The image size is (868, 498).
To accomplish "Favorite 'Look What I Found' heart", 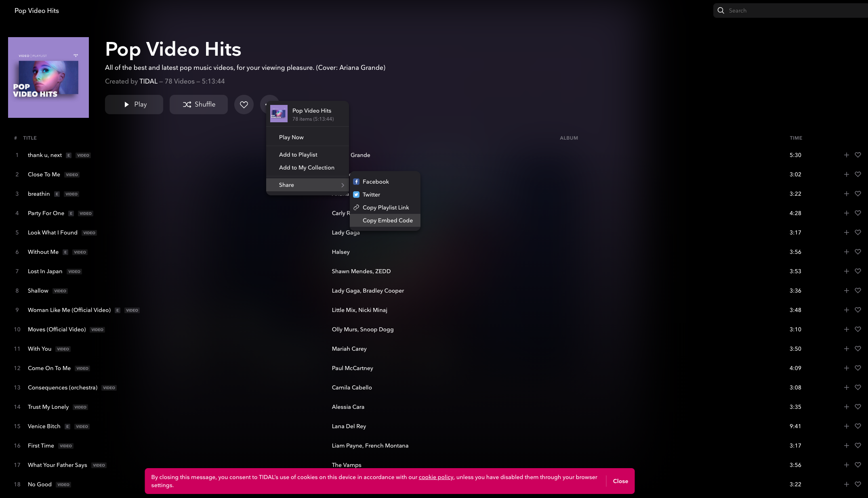I will point(858,232).
